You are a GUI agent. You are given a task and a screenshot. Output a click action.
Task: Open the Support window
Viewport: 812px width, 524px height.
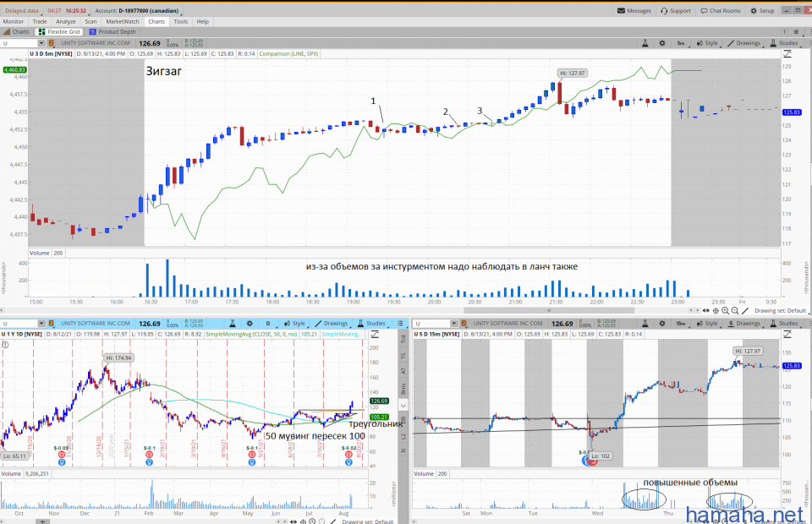point(675,10)
